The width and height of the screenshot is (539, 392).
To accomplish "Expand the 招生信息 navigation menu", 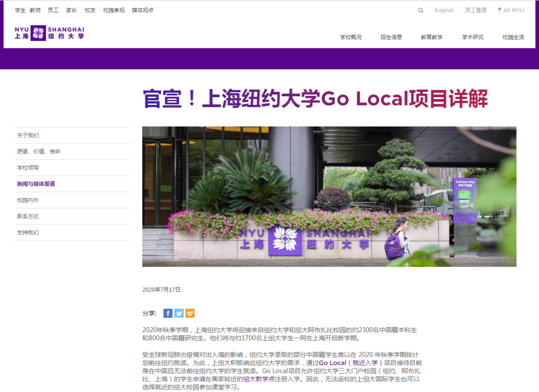I will (391, 37).
